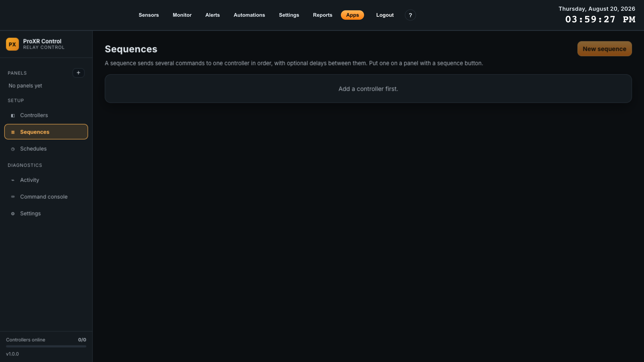644x362 pixels.
Task: Open the help question mark icon
Action: 410,15
